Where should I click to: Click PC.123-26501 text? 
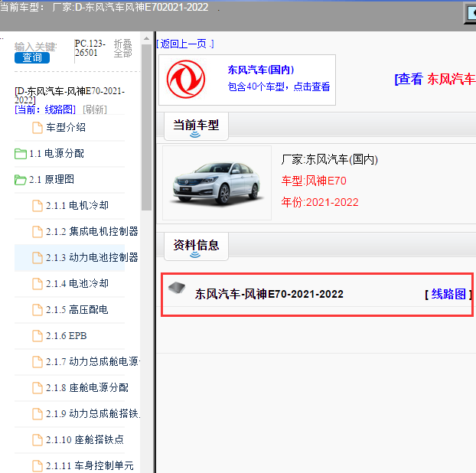pyautogui.click(x=90, y=48)
